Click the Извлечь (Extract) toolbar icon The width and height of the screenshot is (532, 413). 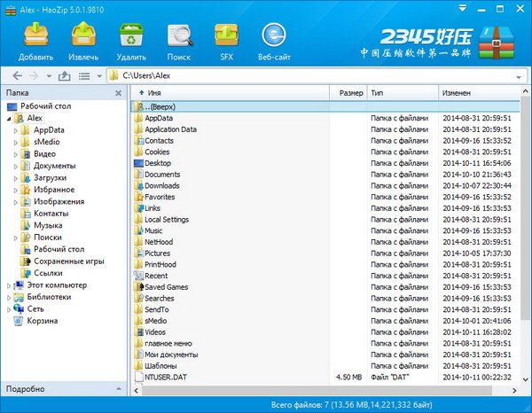tap(83, 35)
